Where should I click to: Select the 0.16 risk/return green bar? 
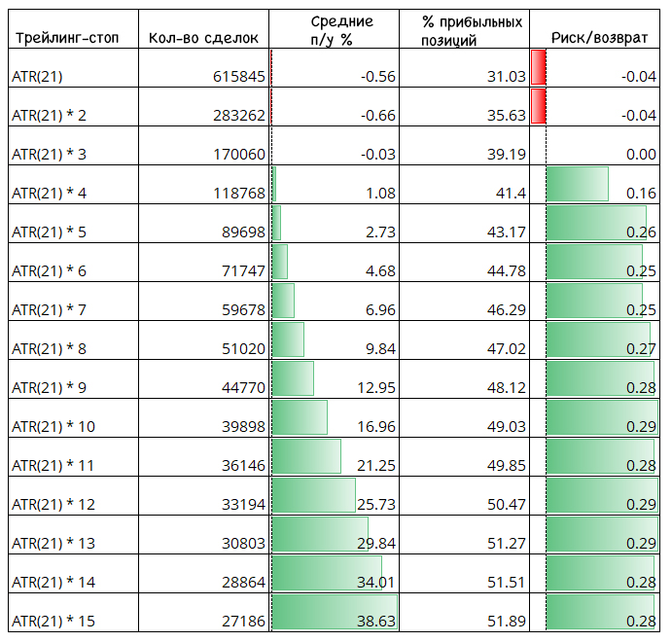tap(578, 184)
